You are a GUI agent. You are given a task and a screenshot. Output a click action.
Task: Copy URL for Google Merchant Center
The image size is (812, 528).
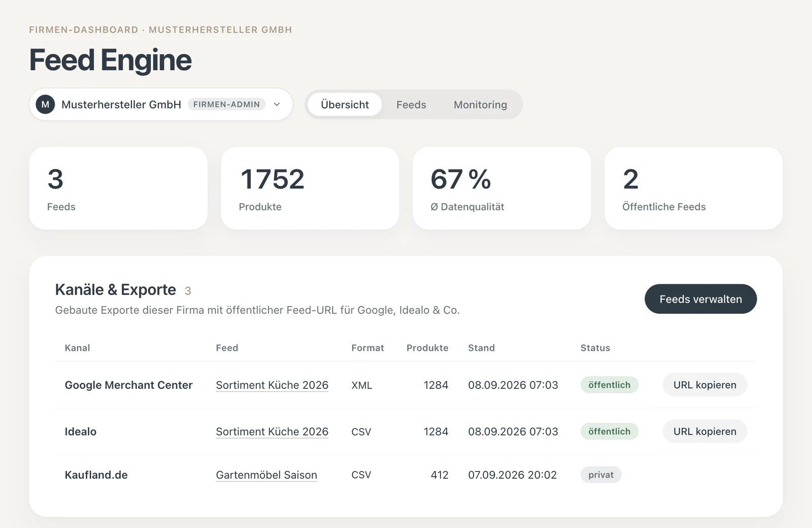coord(704,385)
